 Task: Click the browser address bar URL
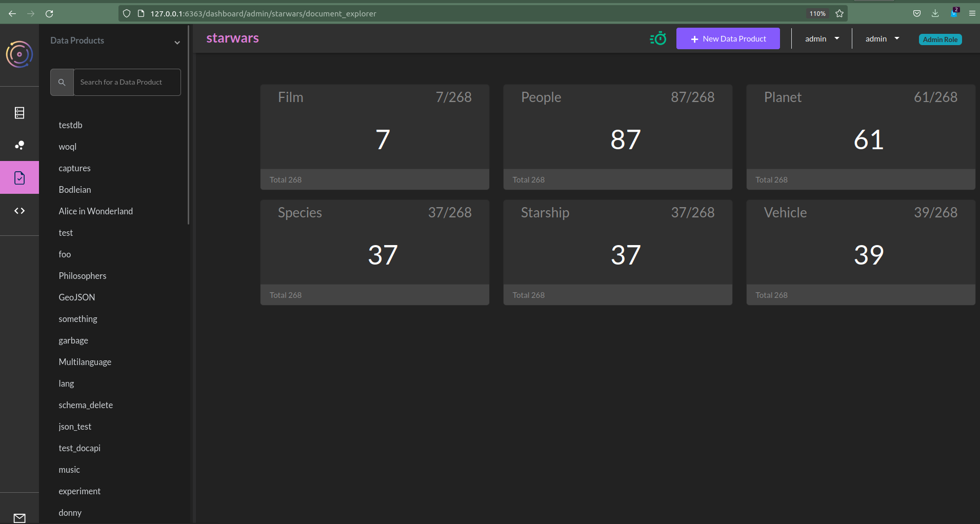pyautogui.click(x=263, y=14)
